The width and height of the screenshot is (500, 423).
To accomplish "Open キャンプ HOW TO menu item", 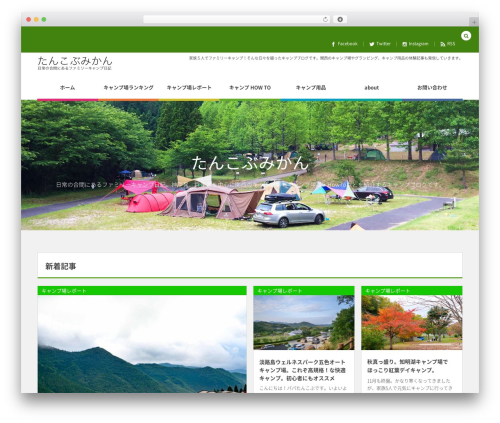I will click(x=250, y=88).
